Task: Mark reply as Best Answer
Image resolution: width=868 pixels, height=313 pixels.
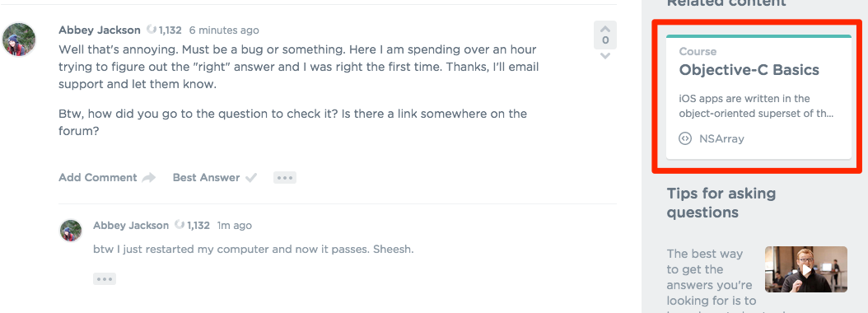Action: click(x=206, y=178)
